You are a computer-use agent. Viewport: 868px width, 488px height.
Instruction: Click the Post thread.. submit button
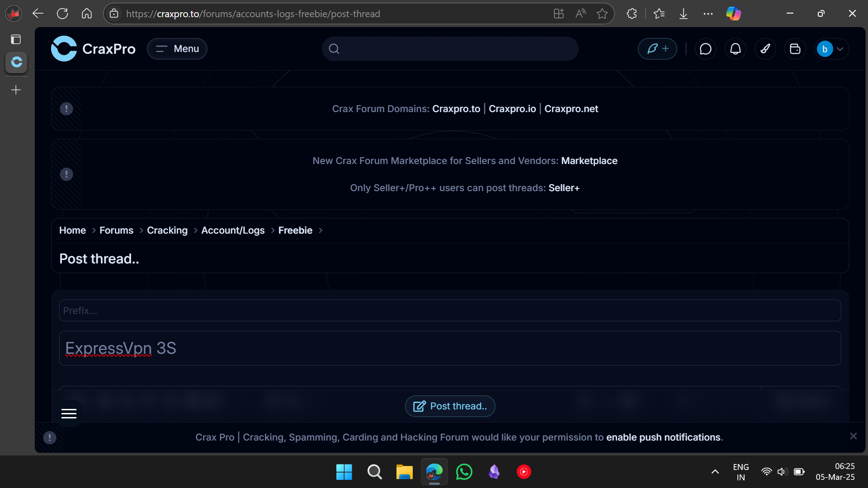click(450, 406)
